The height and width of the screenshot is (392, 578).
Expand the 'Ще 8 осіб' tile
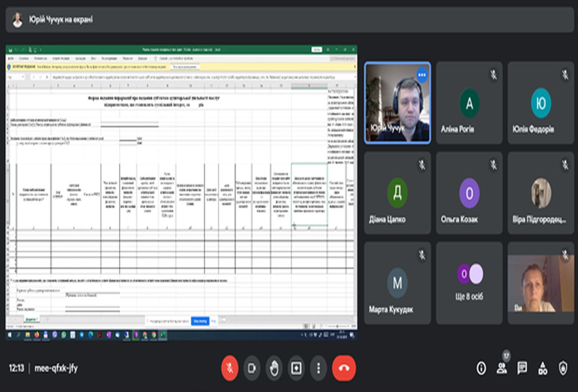pos(469,283)
